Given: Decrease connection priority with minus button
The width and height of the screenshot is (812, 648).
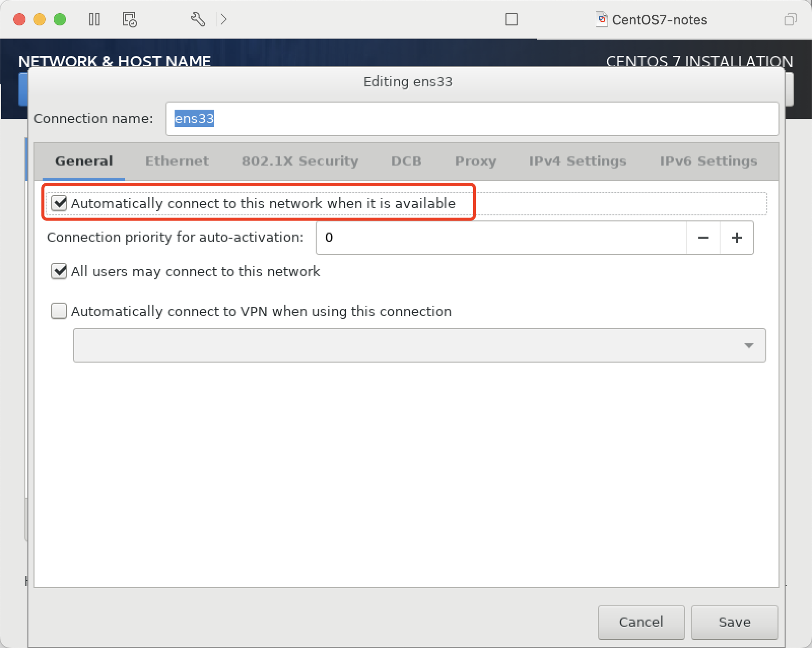Looking at the screenshot, I should (703, 237).
